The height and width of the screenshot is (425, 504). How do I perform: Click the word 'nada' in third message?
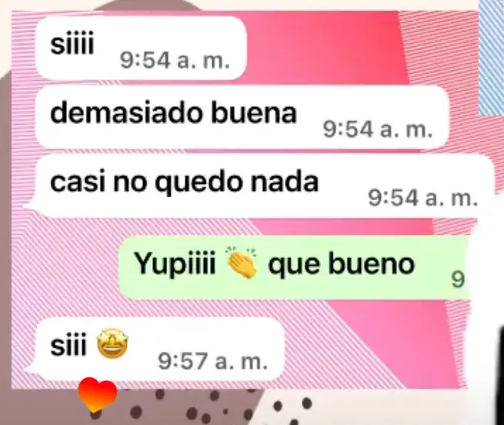point(285,182)
